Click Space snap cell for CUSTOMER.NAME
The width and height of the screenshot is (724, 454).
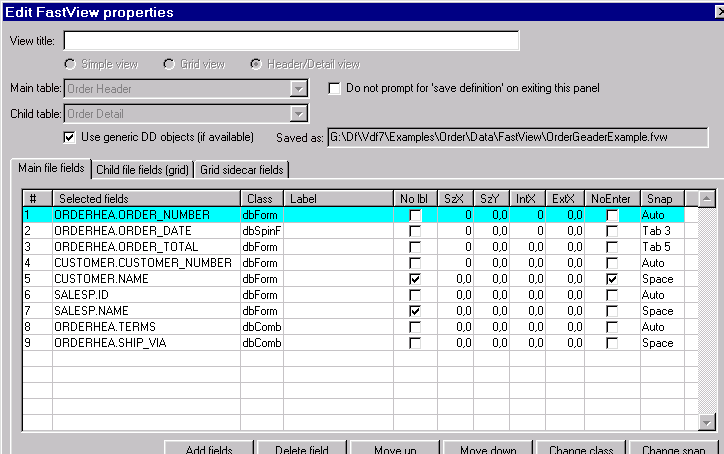click(662, 279)
